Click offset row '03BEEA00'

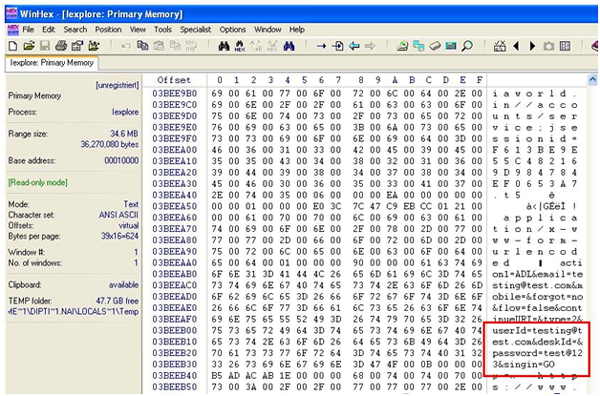[174, 150]
